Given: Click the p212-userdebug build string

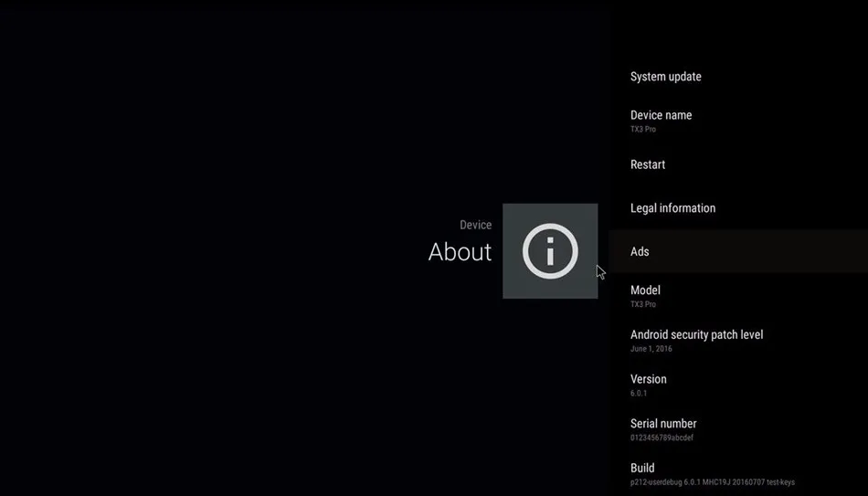Looking at the screenshot, I should pos(712,482).
